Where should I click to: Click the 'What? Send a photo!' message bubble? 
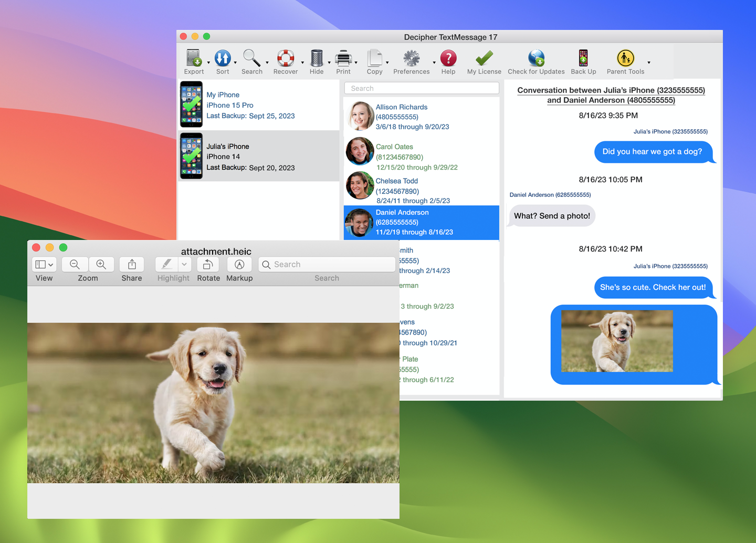(x=551, y=216)
